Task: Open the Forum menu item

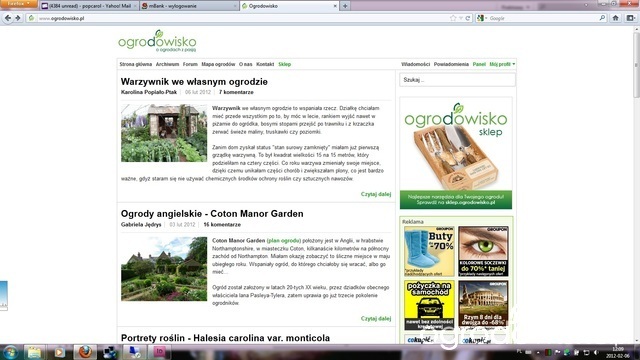Action: [190, 64]
